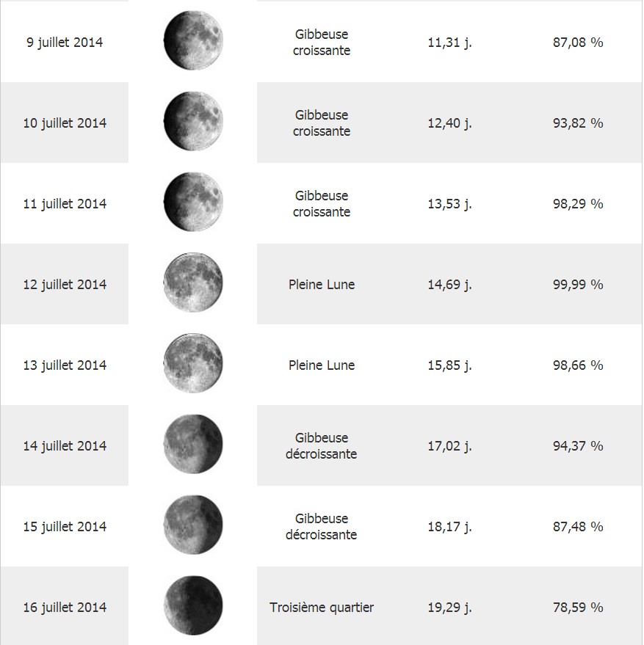Click the moon image for 11 juillet 2014

(193, 202)
